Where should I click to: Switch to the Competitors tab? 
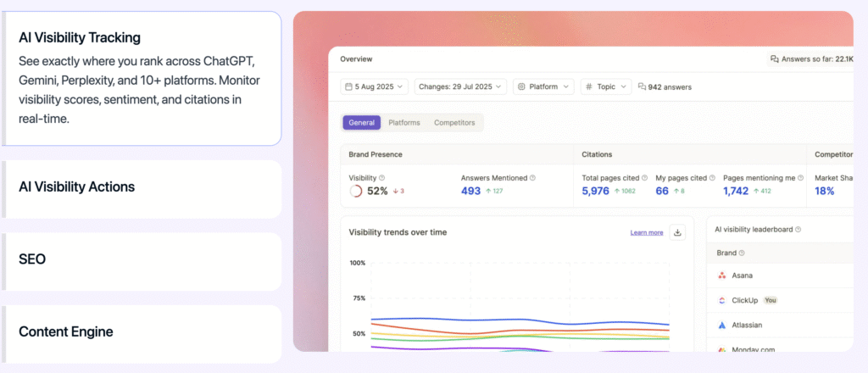(x=454, y=123)
